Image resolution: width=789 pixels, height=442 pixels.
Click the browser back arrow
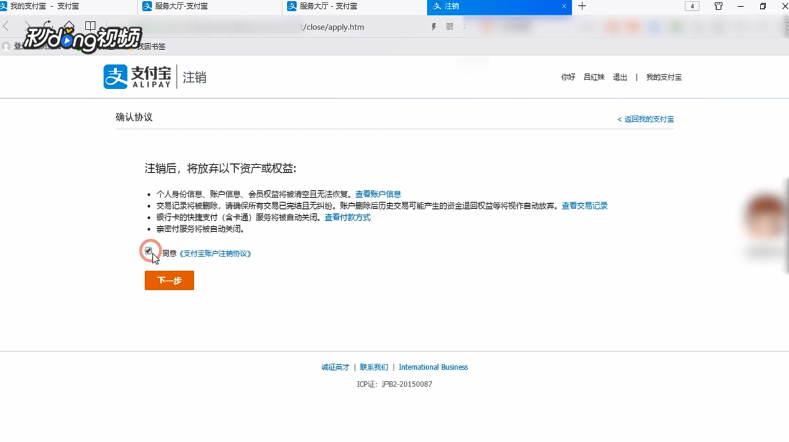[x=7, y=26]
